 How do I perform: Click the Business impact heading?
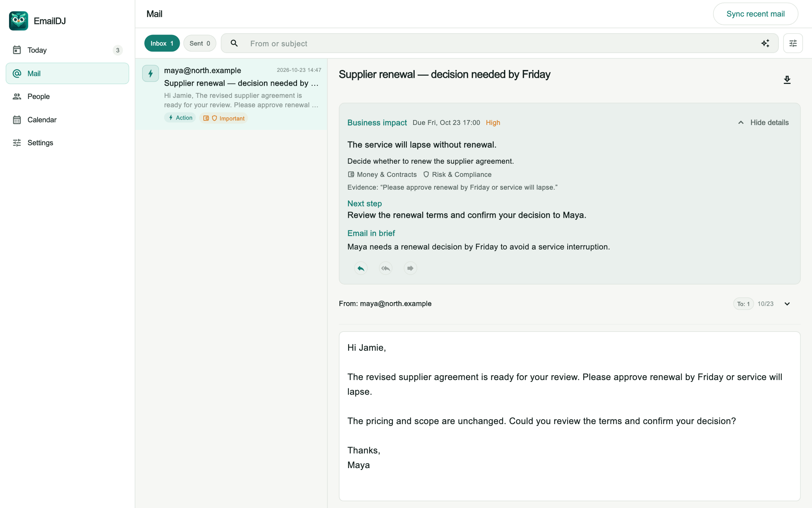[377, 123]
